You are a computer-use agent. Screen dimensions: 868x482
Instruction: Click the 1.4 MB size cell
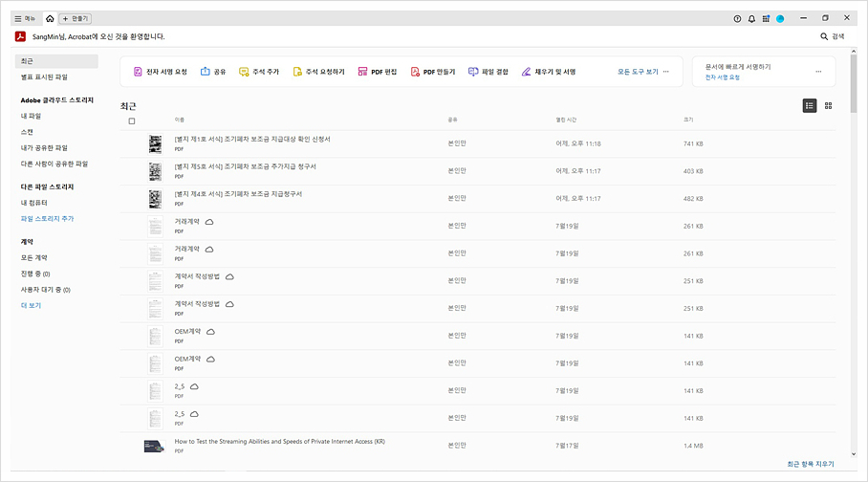tap(693, 446)
